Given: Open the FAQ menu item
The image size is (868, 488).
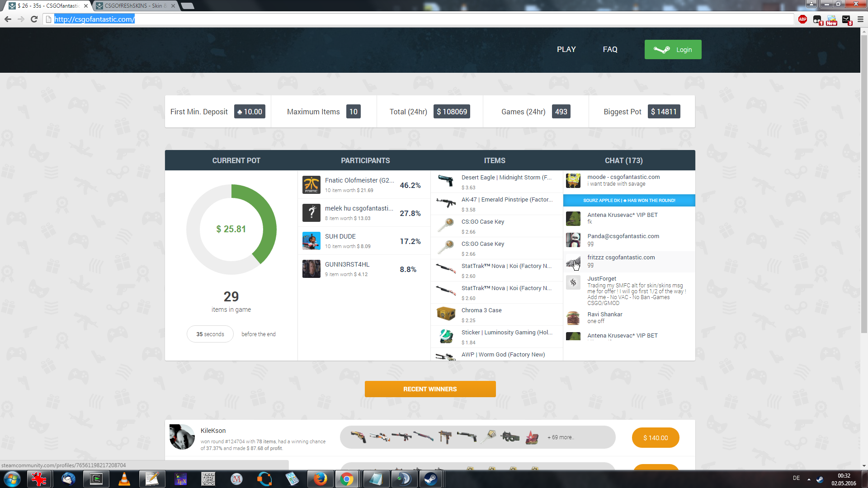Looking at the screenshot, I should tap(610, 49).
